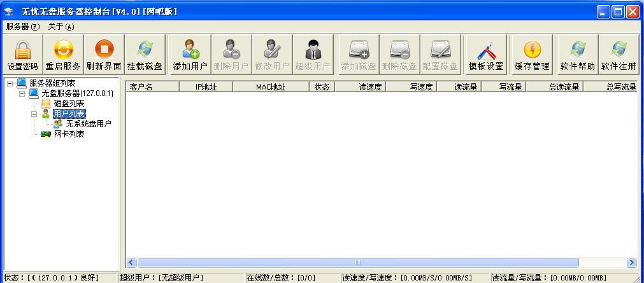Image resolution: width=644 pixels, height=283 pixels.
Task: Open 缓存管理 lightning icon
Action: (532, 50)
